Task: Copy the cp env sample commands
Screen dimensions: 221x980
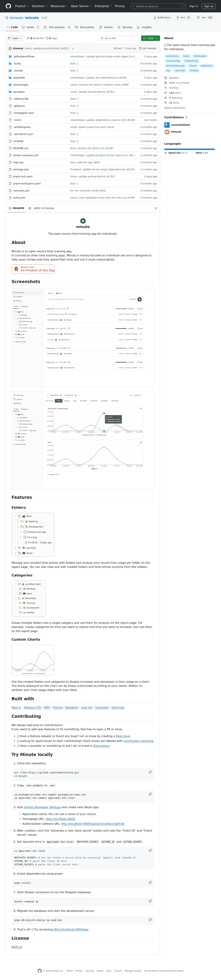Action: pos(150,794)
